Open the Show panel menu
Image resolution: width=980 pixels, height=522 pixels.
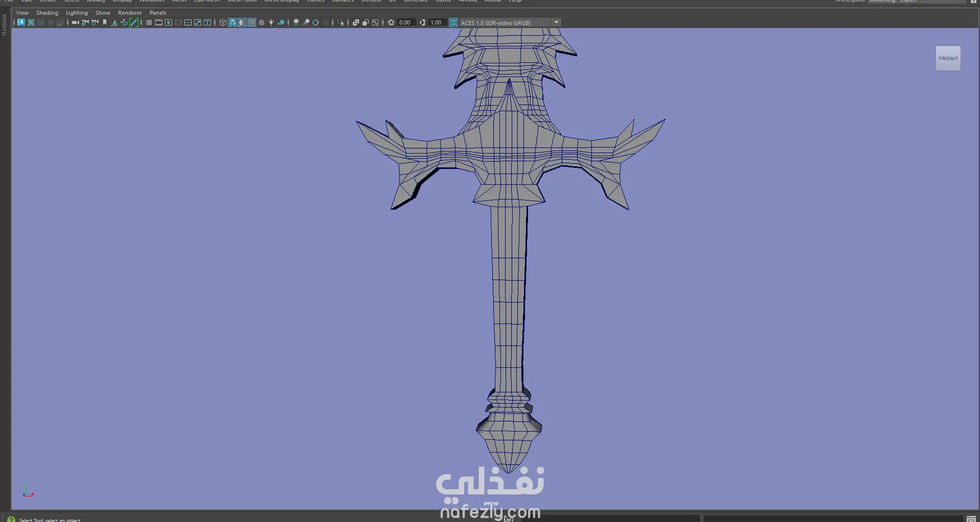click(x=103, y=13)
